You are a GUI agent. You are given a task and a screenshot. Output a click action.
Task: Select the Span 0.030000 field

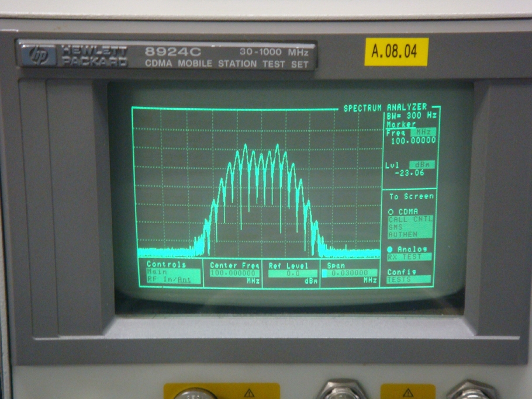[350, 273]
